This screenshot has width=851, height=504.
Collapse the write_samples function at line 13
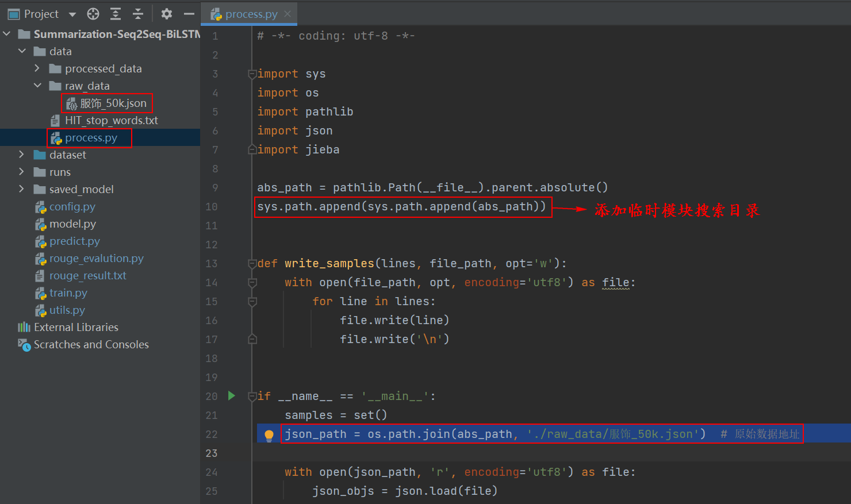click(252, 263)
